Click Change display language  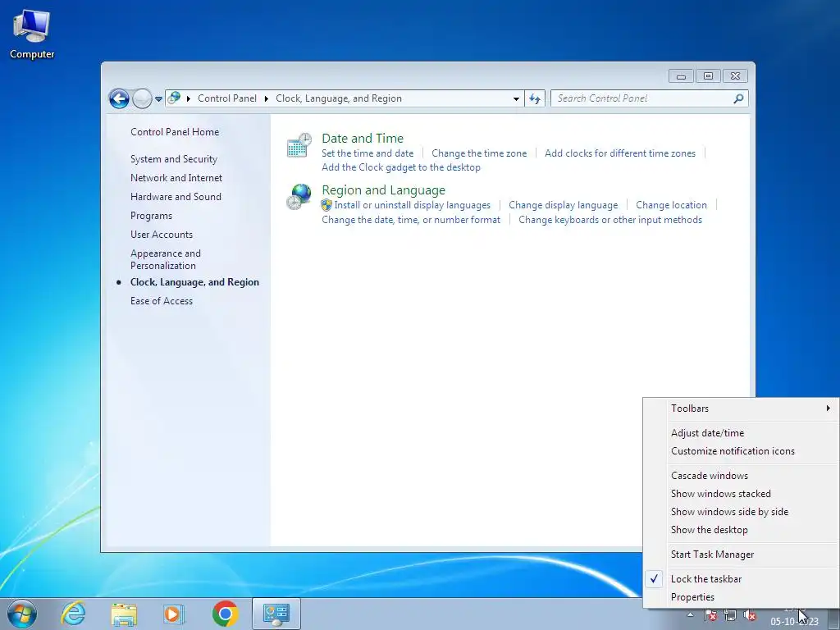(563, 205)
